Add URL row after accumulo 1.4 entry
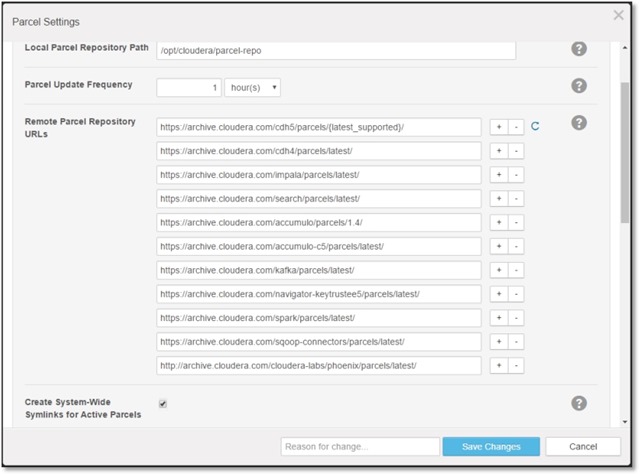The image size is (640, 475). coord(499,222)
